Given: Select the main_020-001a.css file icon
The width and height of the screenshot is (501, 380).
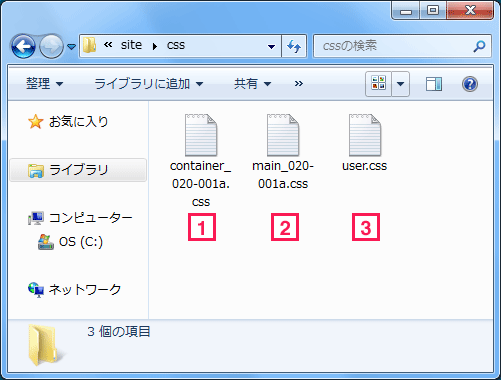Looking at the screenshot, I should pyautogui.click(x=283, y=135).
